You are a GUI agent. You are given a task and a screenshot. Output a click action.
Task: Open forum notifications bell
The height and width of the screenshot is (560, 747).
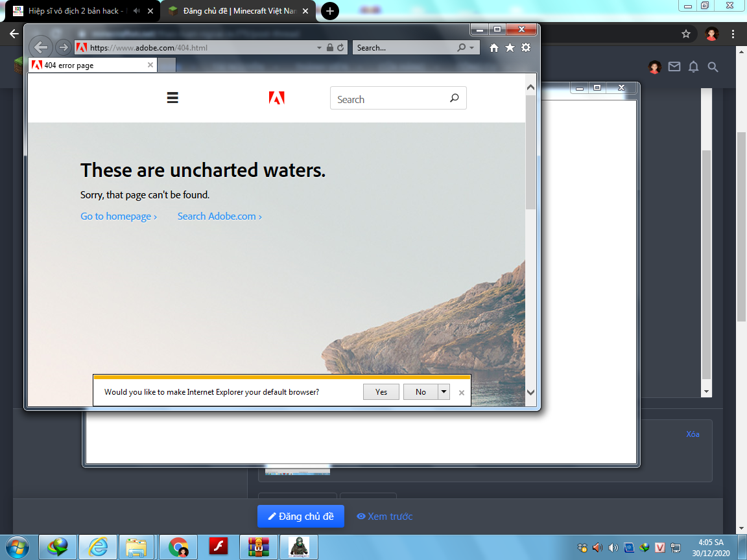(694, 67)
